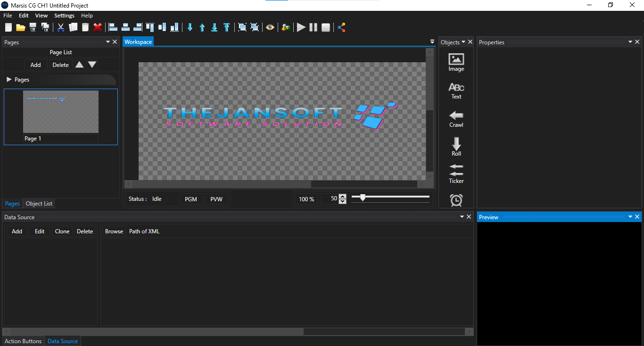The height and width of the screenshot is (346, 644).
Task: Open the Pages panel dropdown arrow
Action: point(108,42)
